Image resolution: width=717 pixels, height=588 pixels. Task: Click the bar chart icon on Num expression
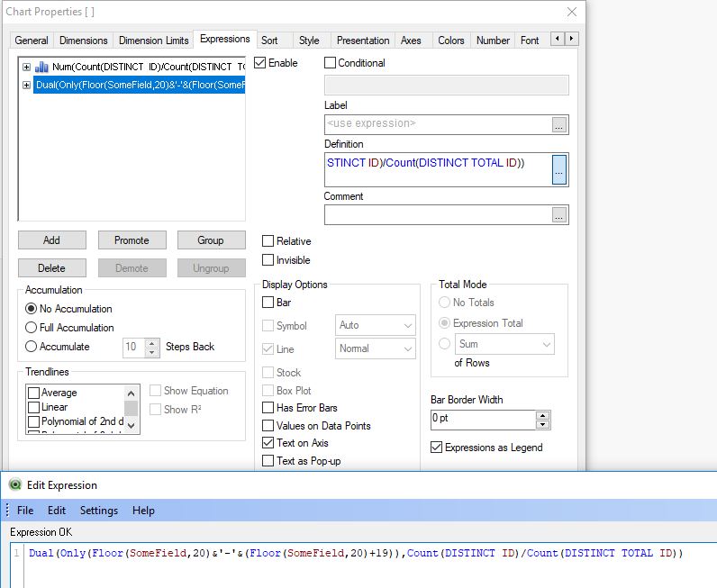click(41, 67)
